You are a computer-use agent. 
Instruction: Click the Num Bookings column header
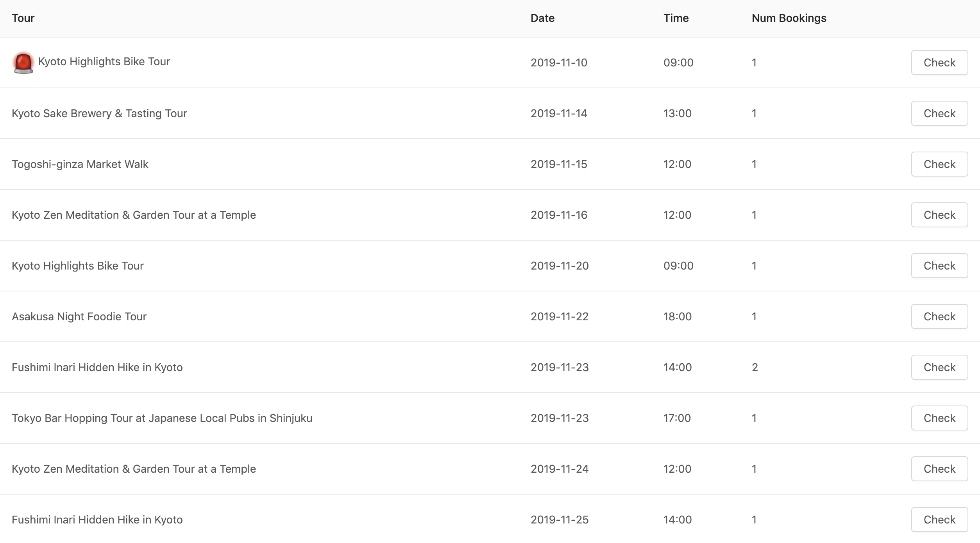point(789,18)
